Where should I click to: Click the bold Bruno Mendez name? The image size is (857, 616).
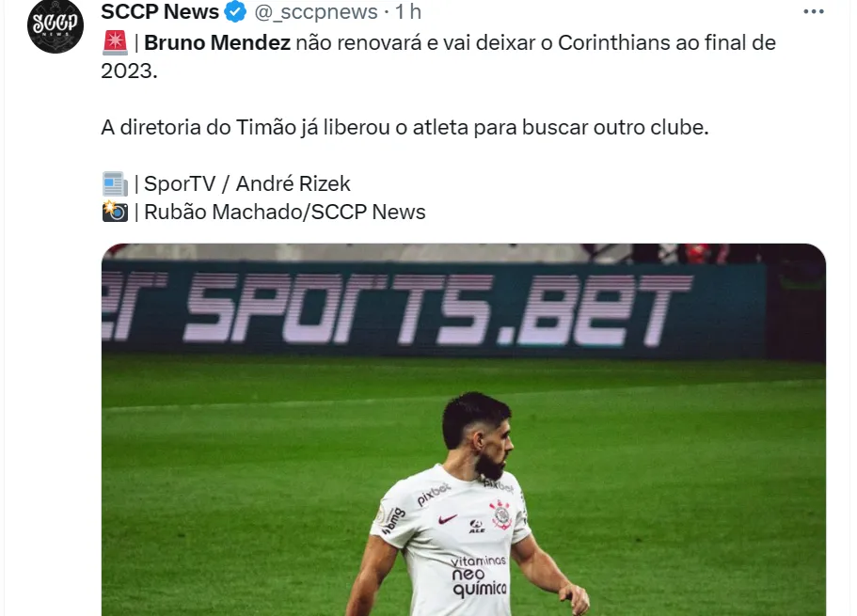click(217, 42)
